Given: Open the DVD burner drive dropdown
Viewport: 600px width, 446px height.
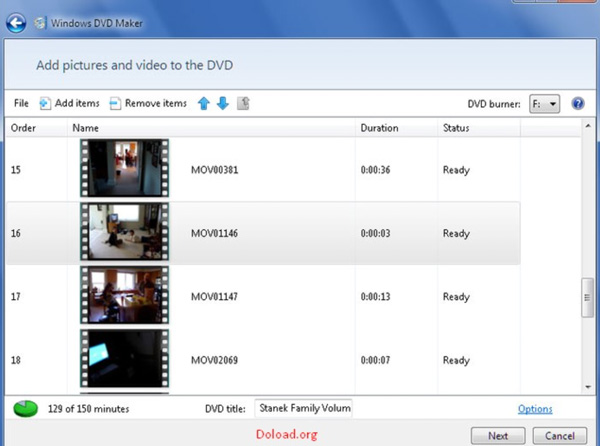Looking at the screenshot, I should coord(544,104).
